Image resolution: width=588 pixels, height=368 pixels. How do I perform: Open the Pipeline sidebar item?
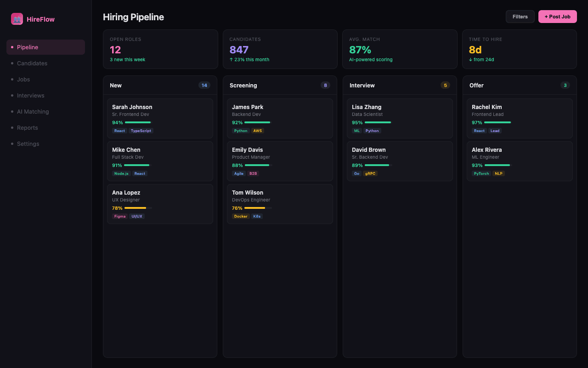pos(45,47)
